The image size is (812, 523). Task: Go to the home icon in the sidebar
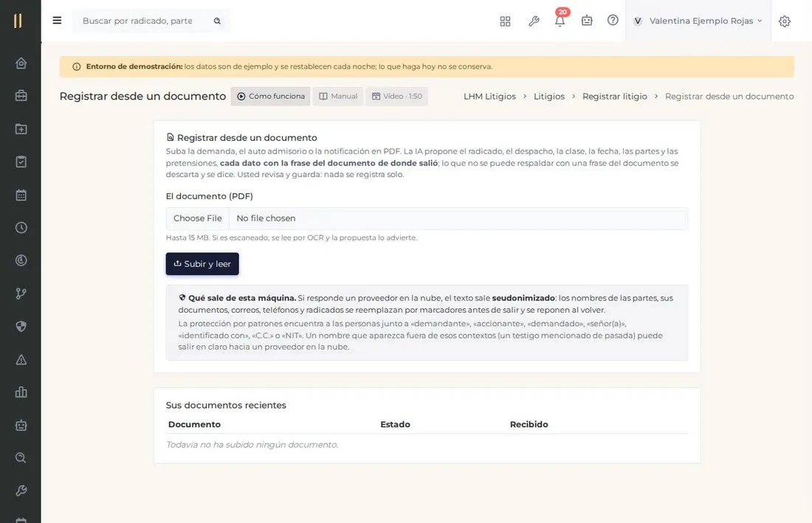tap(21, 63)
